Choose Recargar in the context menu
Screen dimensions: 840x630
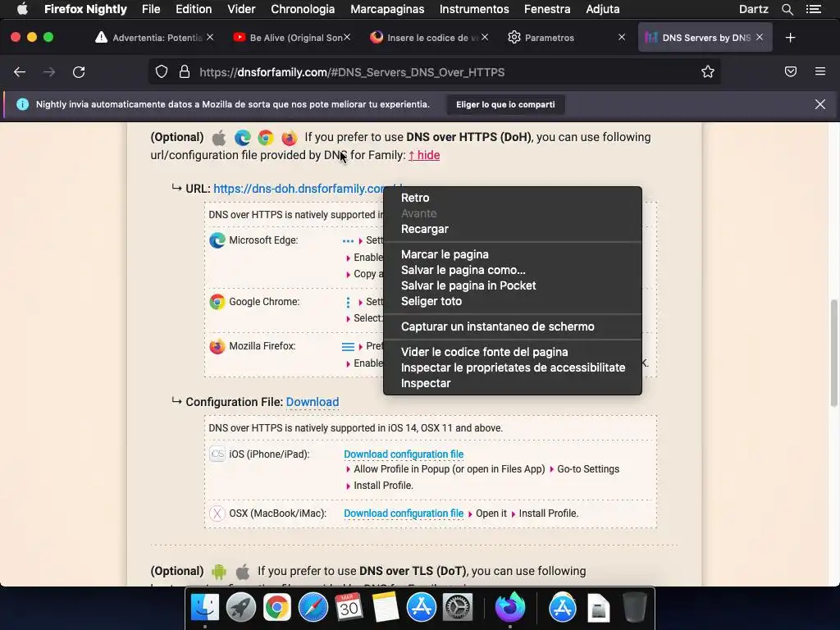(x=513, y=229)
